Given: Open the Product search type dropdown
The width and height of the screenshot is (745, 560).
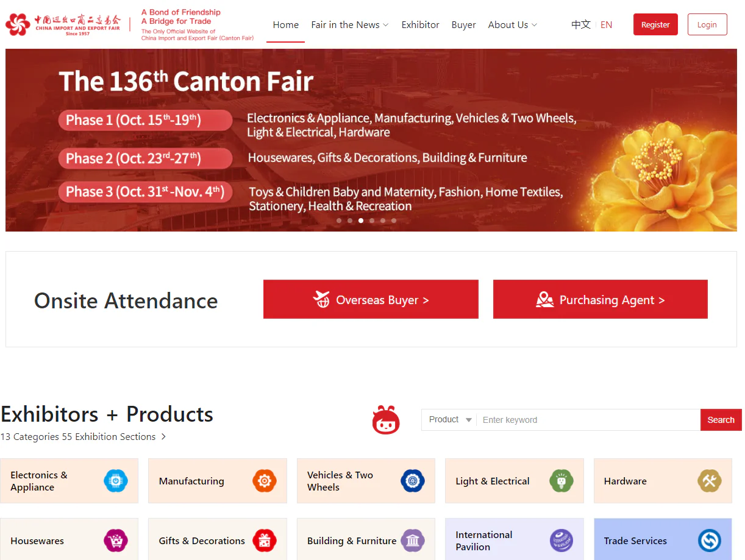Looking at the screenshot, I should click(450, 420).
